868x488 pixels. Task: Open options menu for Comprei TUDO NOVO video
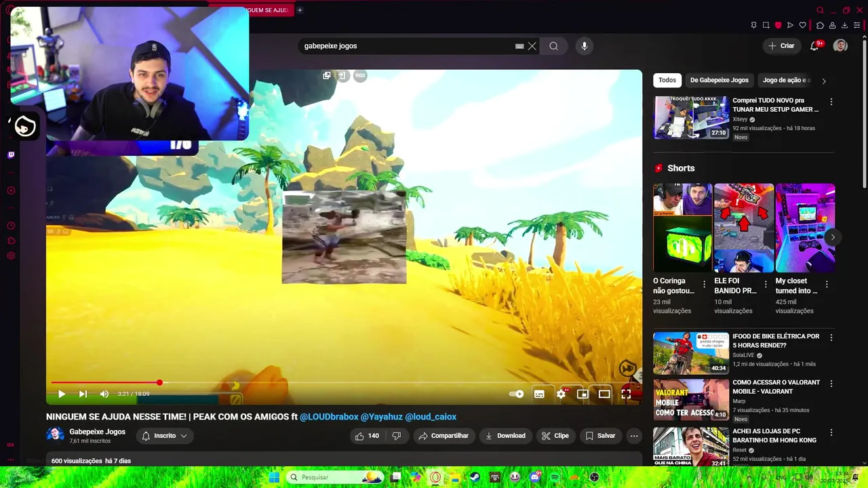point(831,102)
